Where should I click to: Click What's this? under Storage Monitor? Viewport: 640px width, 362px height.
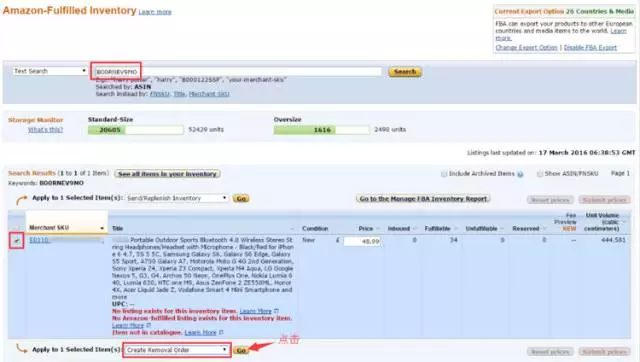pyautogui.click(x=45, y=130)
